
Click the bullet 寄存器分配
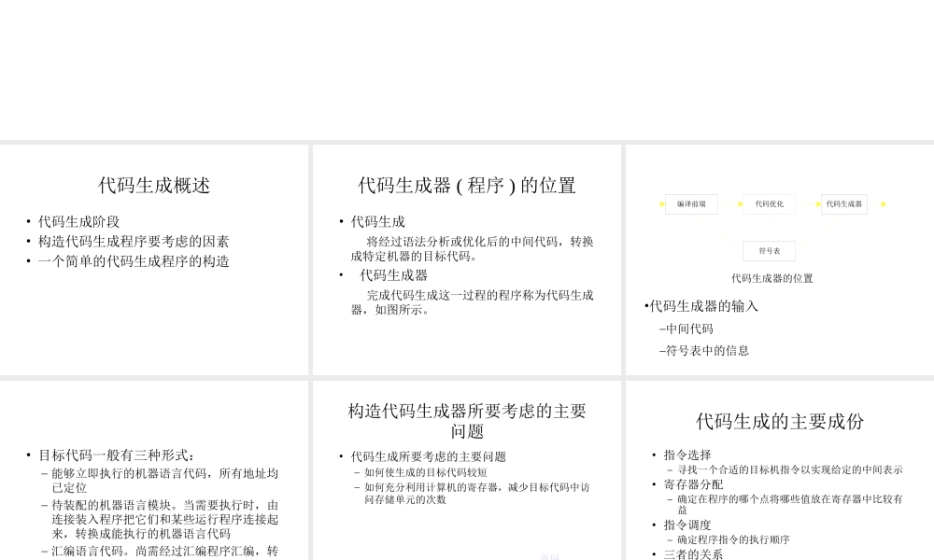[x=693, y=484]
